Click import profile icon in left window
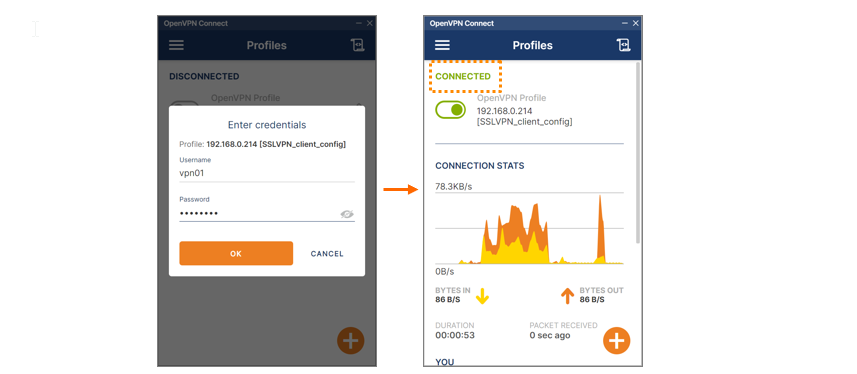The height and width of the screenshot is (374, 857). 357,45
